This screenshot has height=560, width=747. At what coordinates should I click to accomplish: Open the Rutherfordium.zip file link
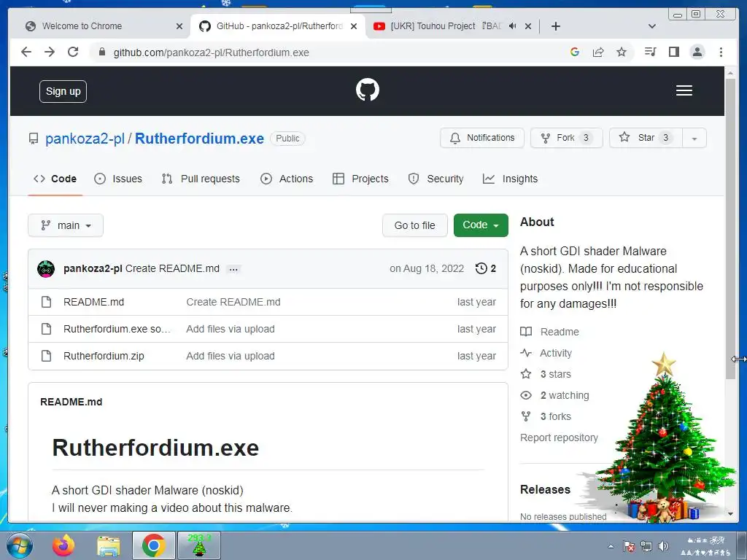pyautogui.click(x=104, y=356)
